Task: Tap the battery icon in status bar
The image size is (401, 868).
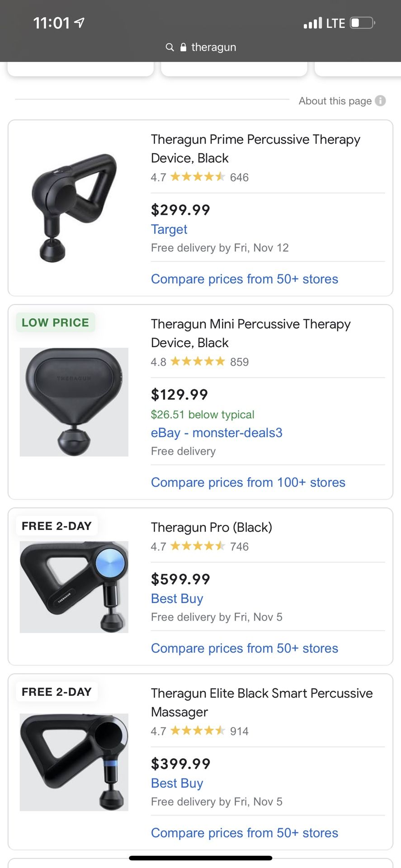Action: [x=362, y=23]
